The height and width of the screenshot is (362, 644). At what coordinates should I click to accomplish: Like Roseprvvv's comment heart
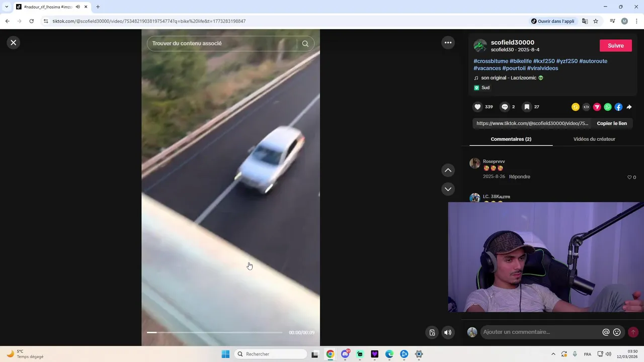click(x=629, y=177)
